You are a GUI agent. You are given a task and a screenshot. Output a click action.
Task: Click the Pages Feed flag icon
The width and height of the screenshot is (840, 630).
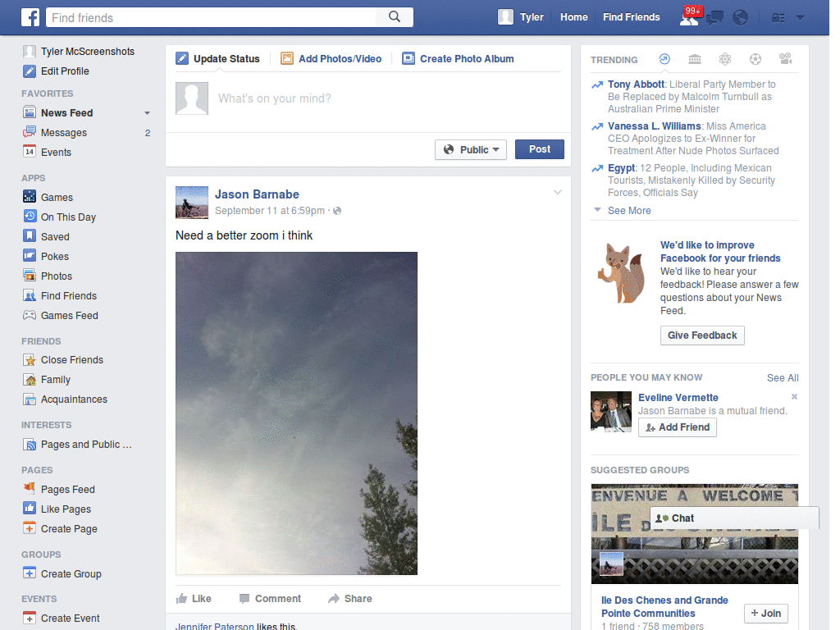pos(30,489)
